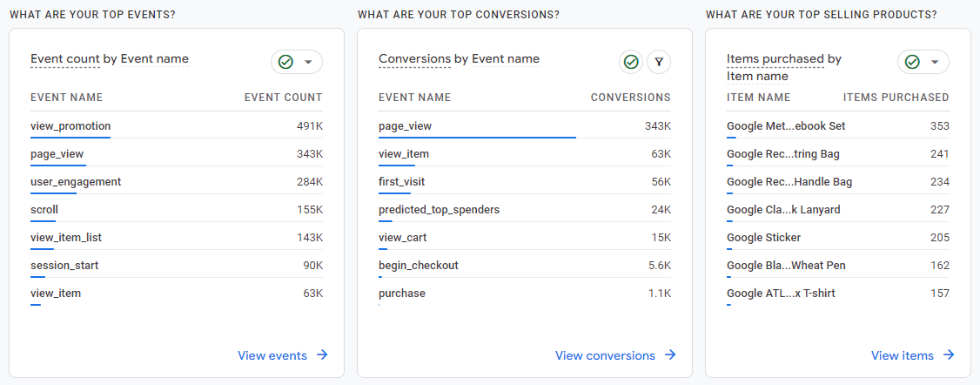Click the filter icon on Conversions card

[x=660, y=62]
